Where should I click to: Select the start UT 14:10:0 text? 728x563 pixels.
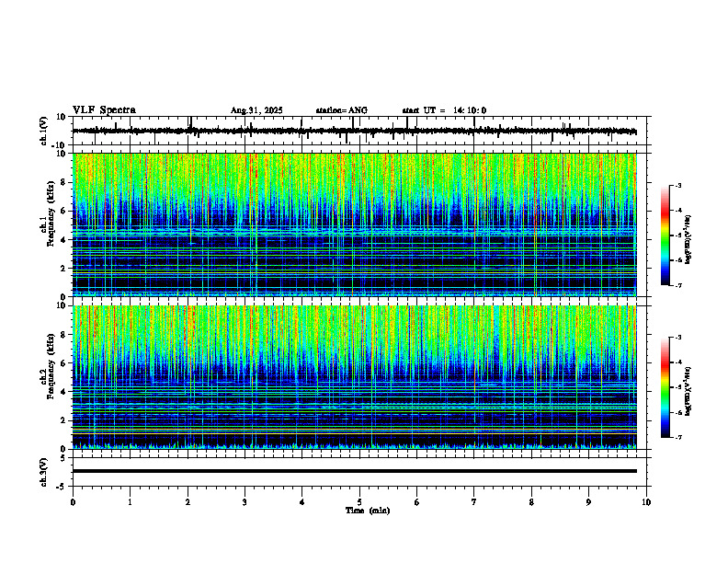point(444,110)
